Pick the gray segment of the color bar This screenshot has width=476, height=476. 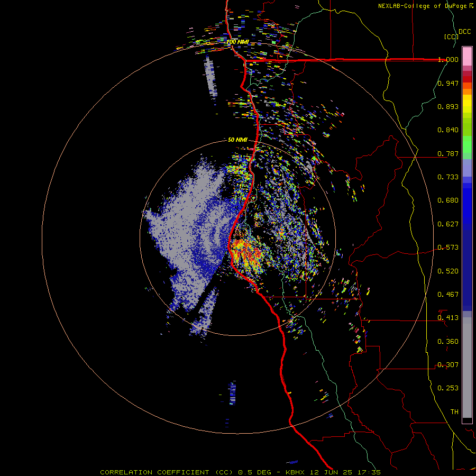(467, 368)
